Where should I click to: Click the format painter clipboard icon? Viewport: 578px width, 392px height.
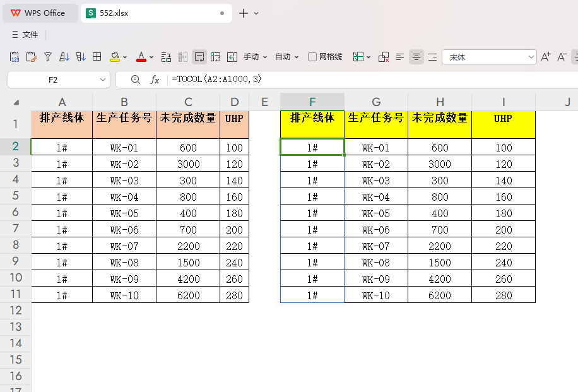point(32,57)
